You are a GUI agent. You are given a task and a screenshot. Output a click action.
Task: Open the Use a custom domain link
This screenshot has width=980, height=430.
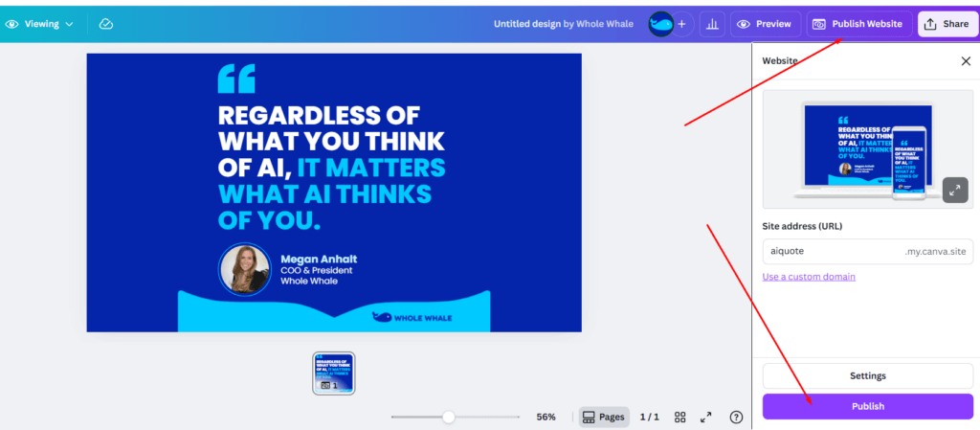[809, 277]
